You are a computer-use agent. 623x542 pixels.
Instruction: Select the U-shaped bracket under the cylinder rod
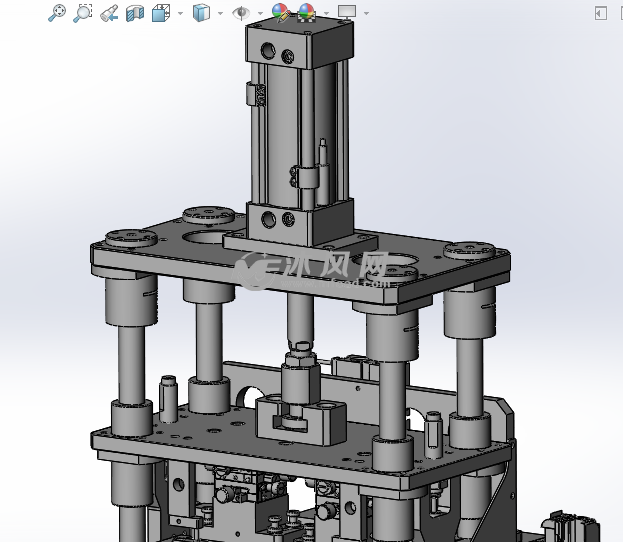(300, 418)
